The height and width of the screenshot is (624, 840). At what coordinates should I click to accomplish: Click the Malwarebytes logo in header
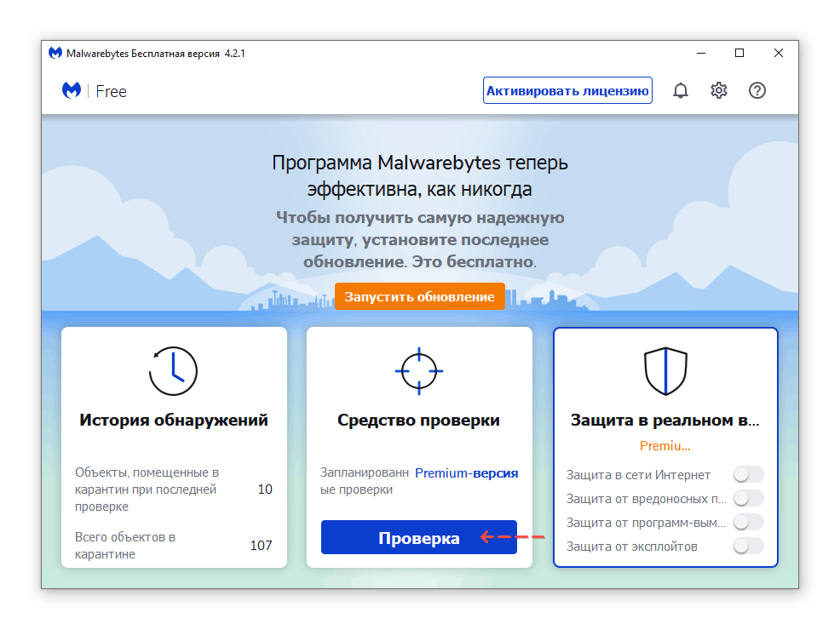(72, 91)
